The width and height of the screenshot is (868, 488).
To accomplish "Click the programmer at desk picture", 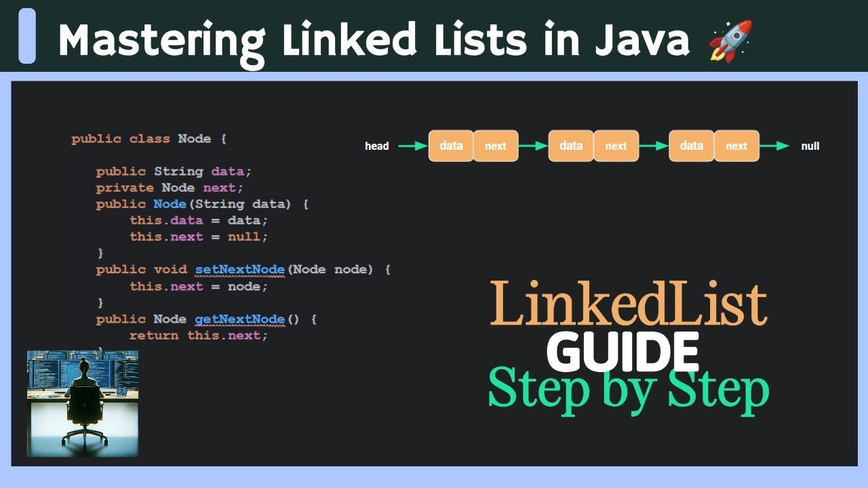I will 83,403.
